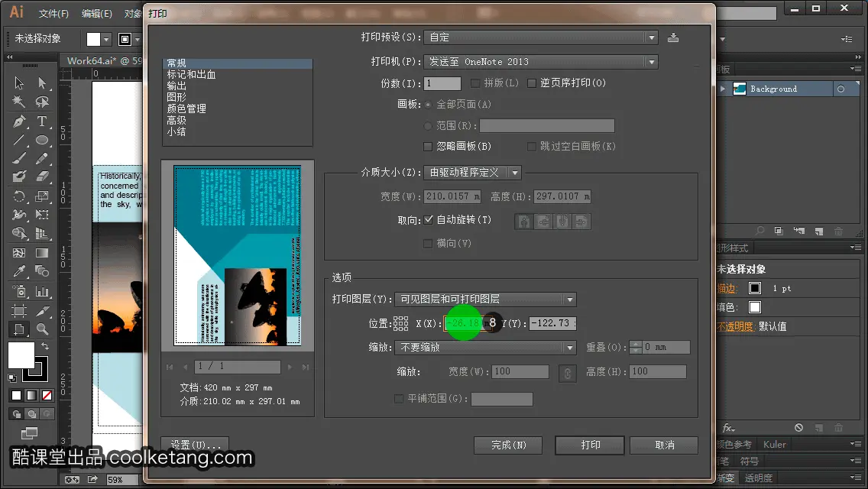Click the constrain proportions link icon
Viewport: 868px width, 489px height.
coord(568,374)
